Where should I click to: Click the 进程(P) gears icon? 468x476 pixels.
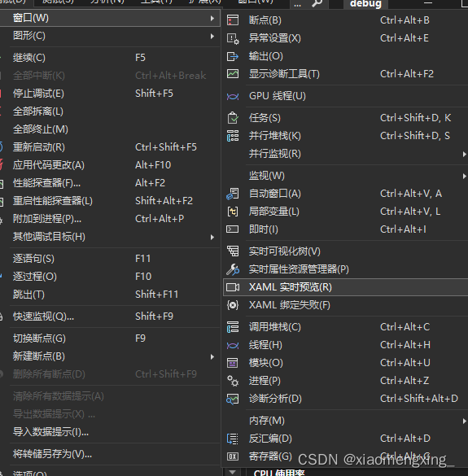click(233, 381)
